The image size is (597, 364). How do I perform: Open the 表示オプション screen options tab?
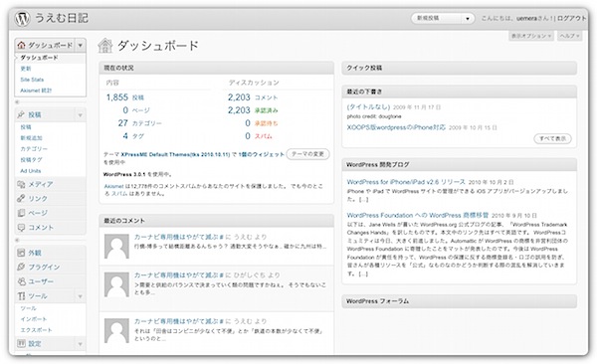point(531,36)
